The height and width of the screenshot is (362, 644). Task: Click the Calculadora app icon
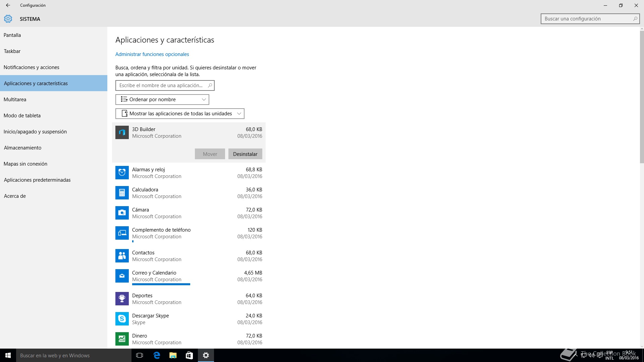tap(122, 193)
